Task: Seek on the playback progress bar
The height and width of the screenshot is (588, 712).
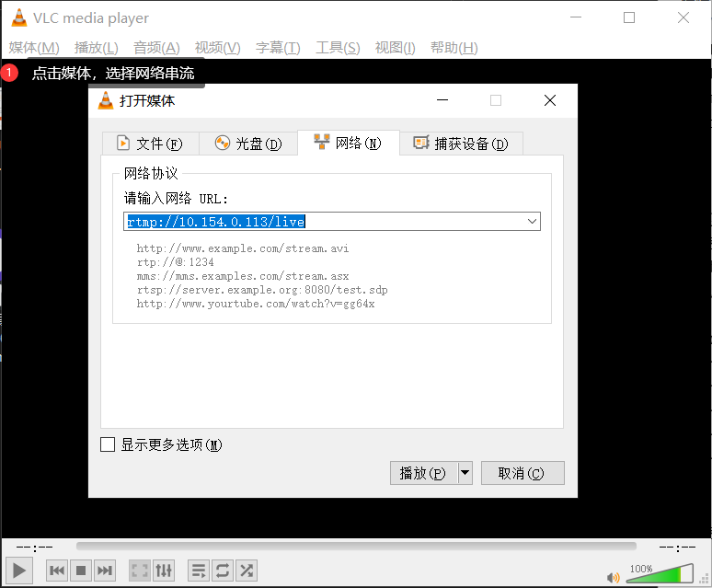Action: pyautogui.click(x=356, y=546)
